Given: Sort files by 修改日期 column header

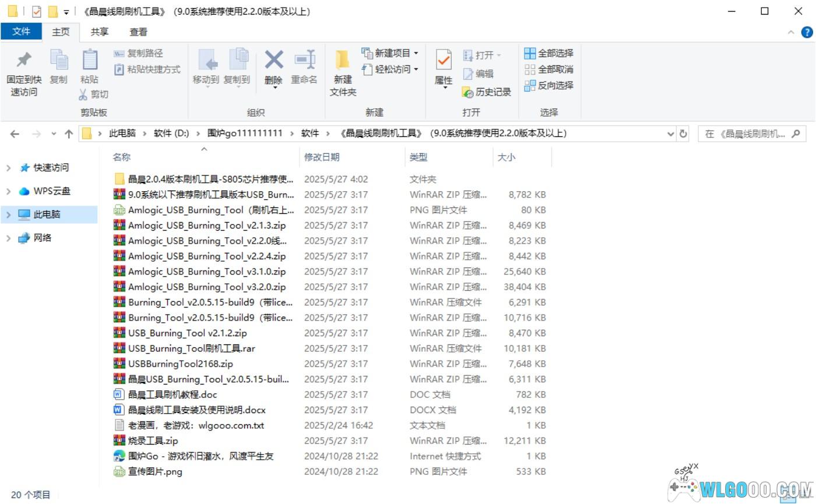Looking at the screenshot, I should (322, 157).
